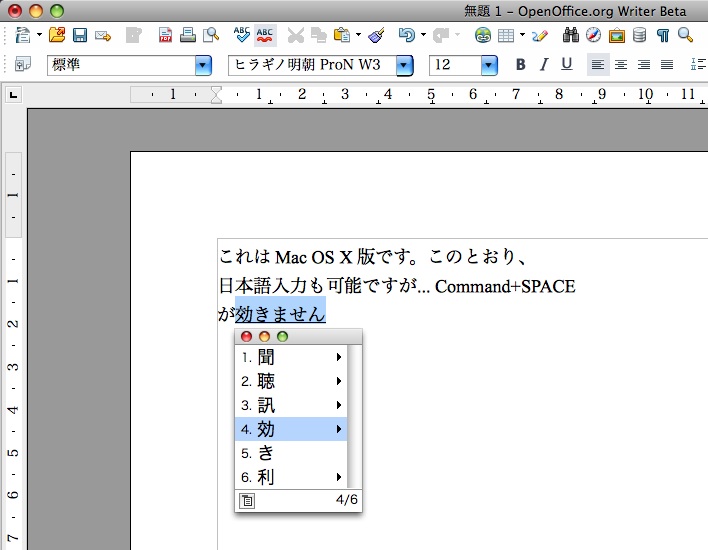Open the New document dropdown arrow

coord(39,35)
